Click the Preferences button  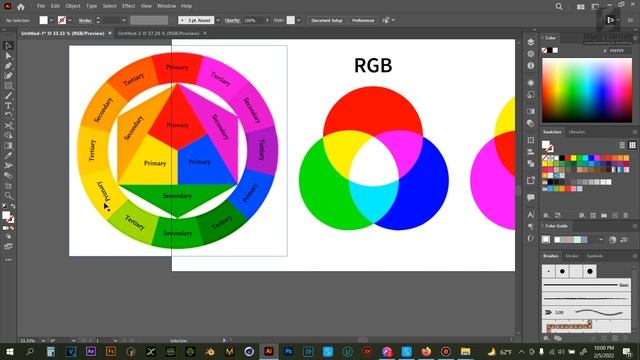point(363,20)
